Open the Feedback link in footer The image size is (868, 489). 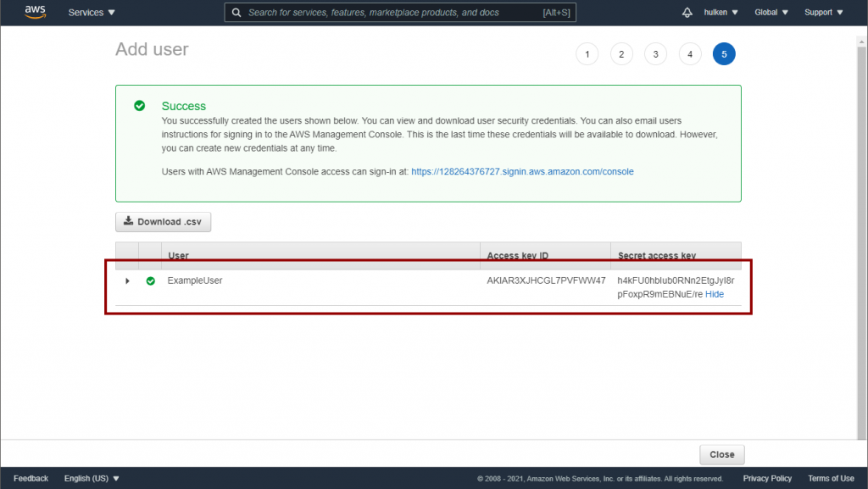click(x=31, y=478)
